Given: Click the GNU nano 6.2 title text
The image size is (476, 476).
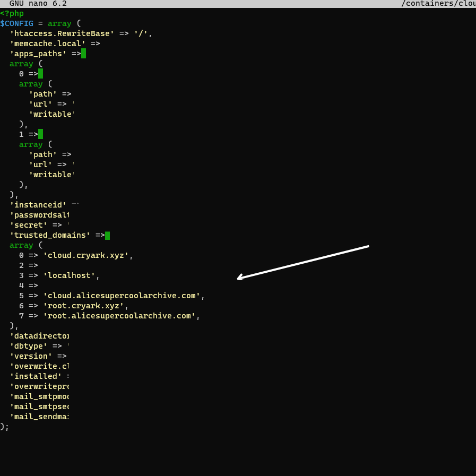Looking at the screenshot, I should 38,4.
